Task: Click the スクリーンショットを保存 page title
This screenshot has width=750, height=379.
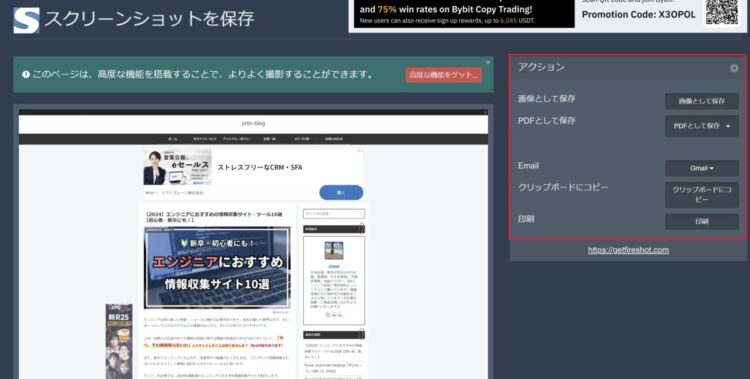Action: (x=149, y=19)
